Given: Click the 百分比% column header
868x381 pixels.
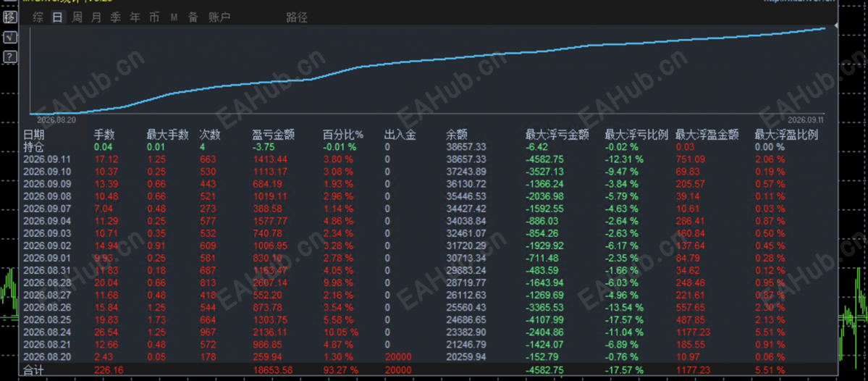Looking at the screenshot, I should pyautogui.click(x=343, y=135).
